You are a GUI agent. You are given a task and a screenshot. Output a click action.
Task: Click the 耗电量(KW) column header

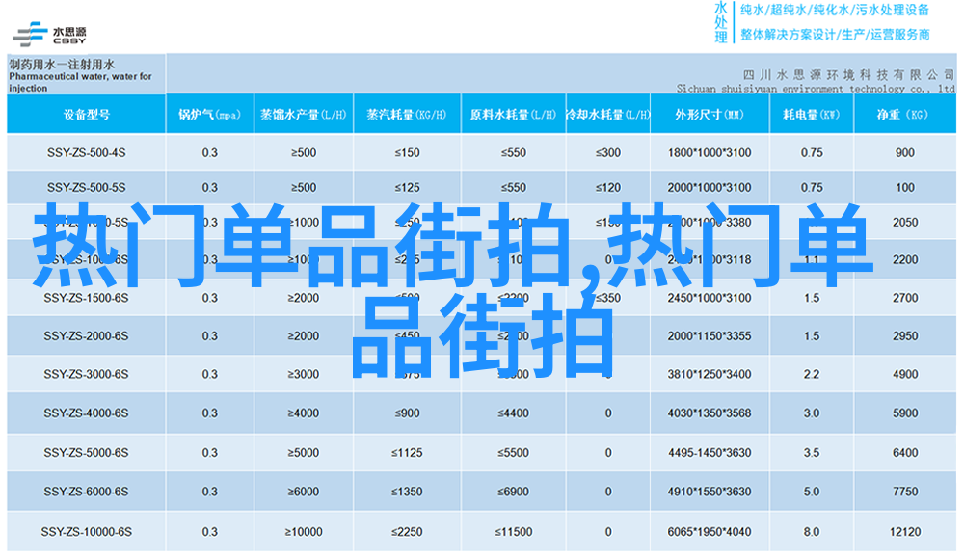coord(811,115)
